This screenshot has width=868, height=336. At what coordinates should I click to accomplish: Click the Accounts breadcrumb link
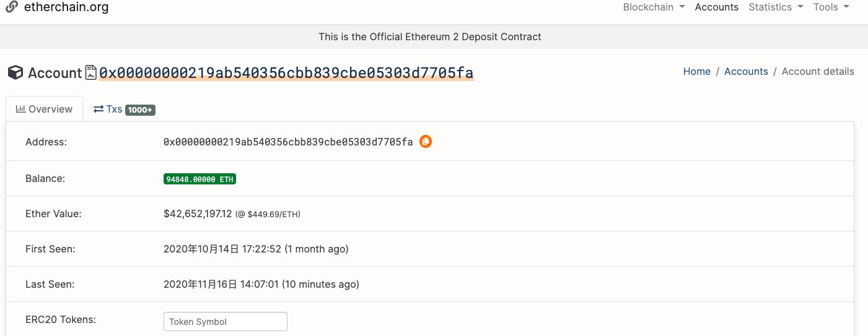(x=746, y=71)
